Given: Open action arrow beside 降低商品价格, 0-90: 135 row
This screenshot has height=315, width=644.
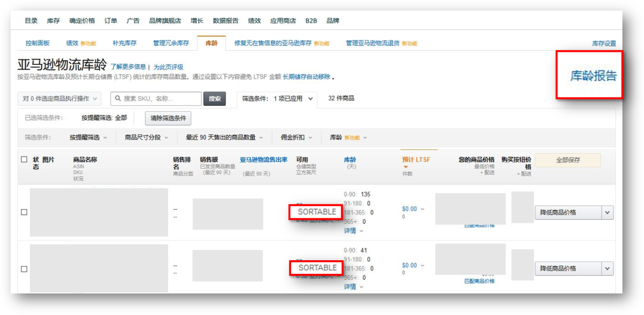Looking at the screenshot, I should [x=608, y=213].
